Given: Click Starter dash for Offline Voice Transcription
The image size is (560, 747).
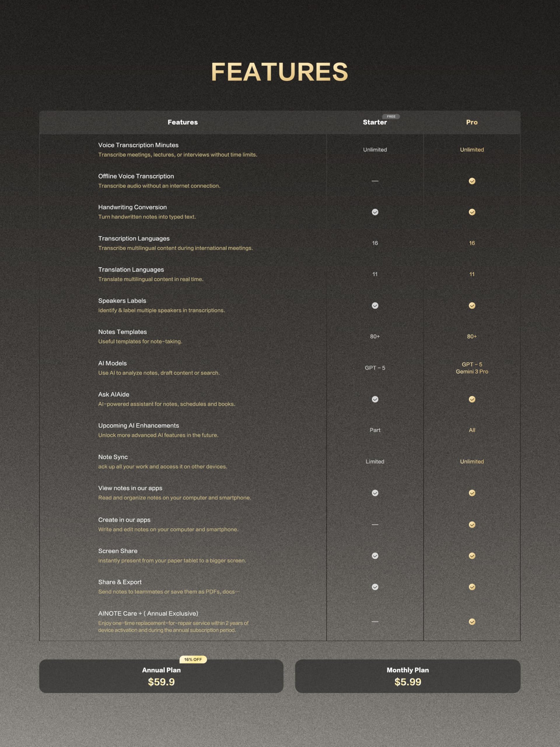Looking at the screenshot, I should pos(375,181).
